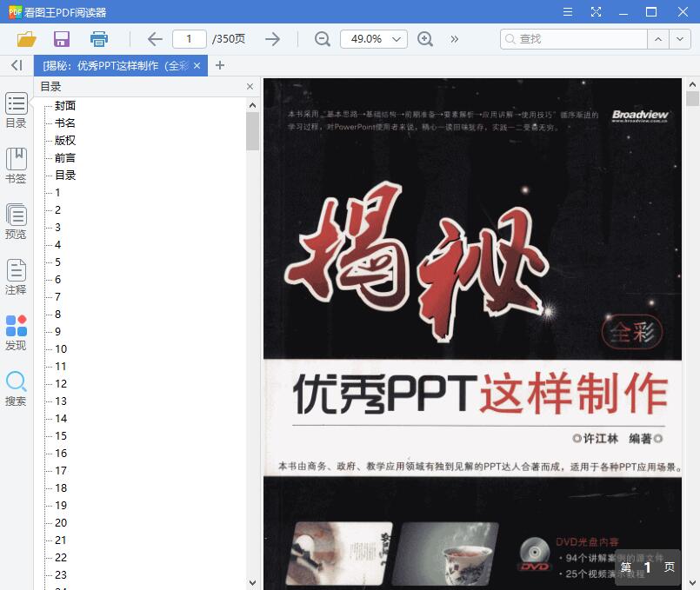Add a new tab with plus button
Screen dimensions: 700x590
coord(220,65)
